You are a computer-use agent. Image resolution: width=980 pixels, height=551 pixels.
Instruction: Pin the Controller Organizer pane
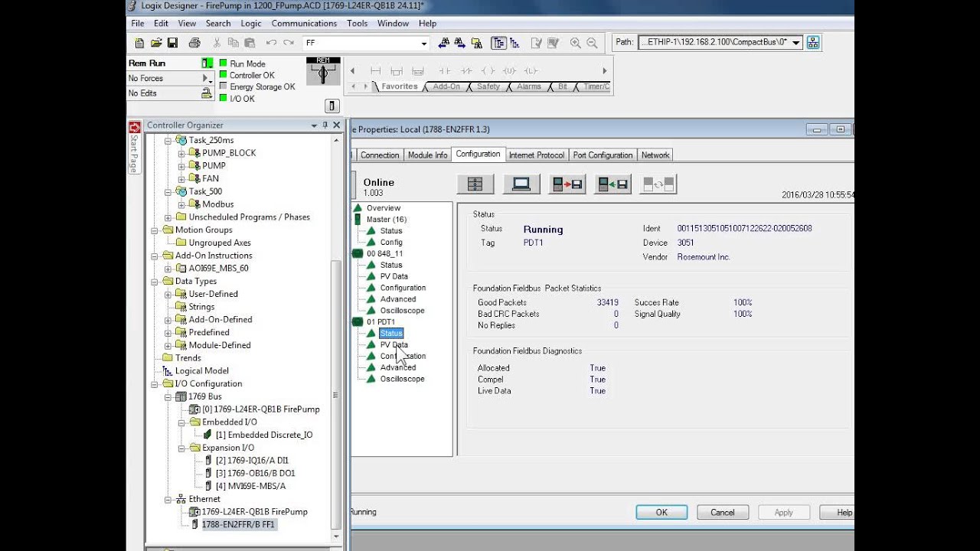325,125
